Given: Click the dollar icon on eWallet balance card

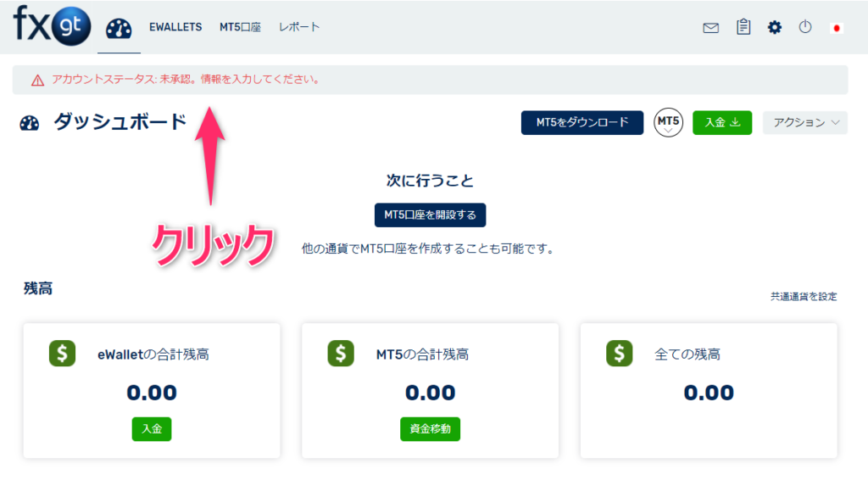Looking at the screenshot, I should 62,353.
